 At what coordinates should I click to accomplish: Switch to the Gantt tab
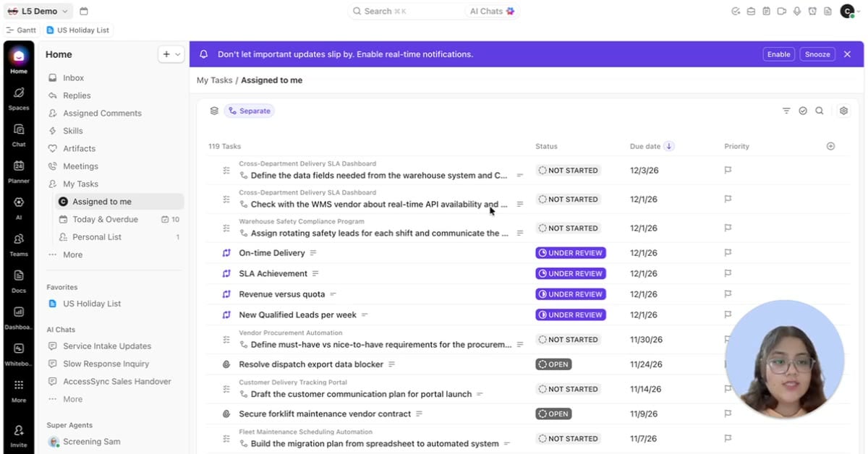pos(21,30)
